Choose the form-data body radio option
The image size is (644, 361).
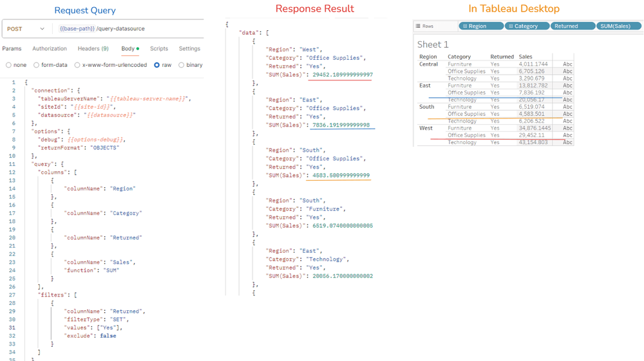click(x=36, y=65)
